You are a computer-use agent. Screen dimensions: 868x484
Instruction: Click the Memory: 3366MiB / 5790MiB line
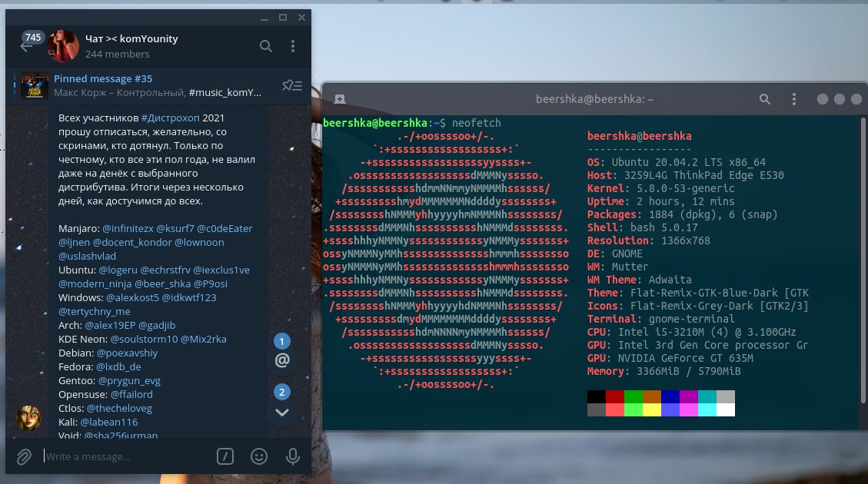click(663, 371)
